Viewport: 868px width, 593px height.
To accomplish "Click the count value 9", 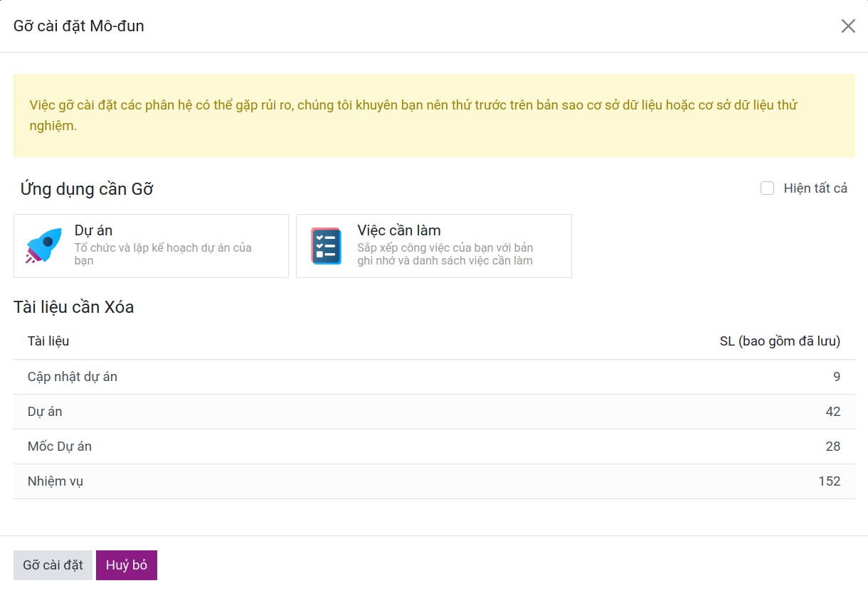I will click(837, 377).
